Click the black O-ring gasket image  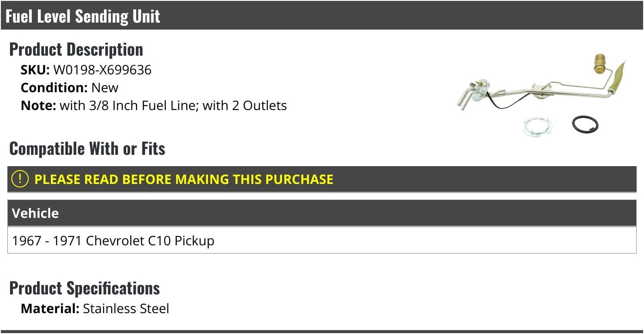pyautogui.click(x=585, y=125)
